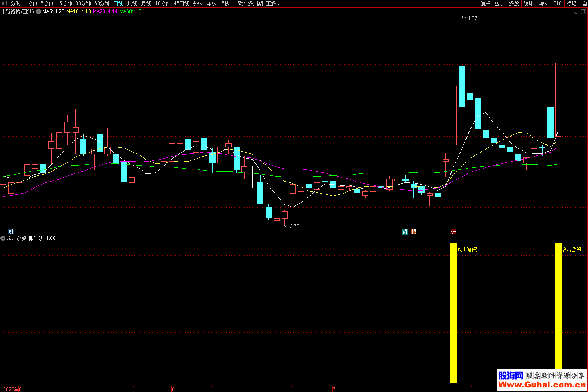588x392 pixels.
Task: Open F10 company information
Action: [x=557, y=3]
